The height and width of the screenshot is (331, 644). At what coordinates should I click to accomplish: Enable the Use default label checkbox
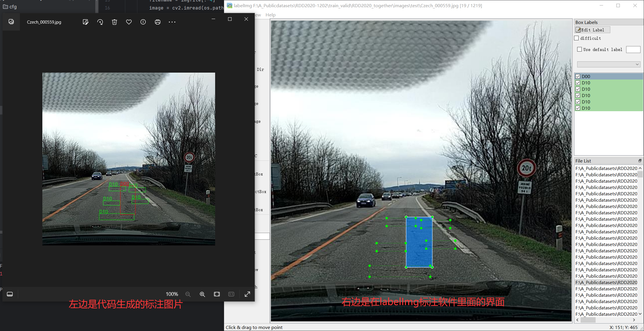click(579, 49)
